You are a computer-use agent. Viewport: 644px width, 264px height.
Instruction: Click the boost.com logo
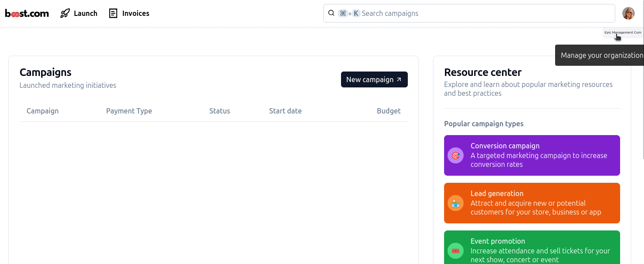[27, 13]
